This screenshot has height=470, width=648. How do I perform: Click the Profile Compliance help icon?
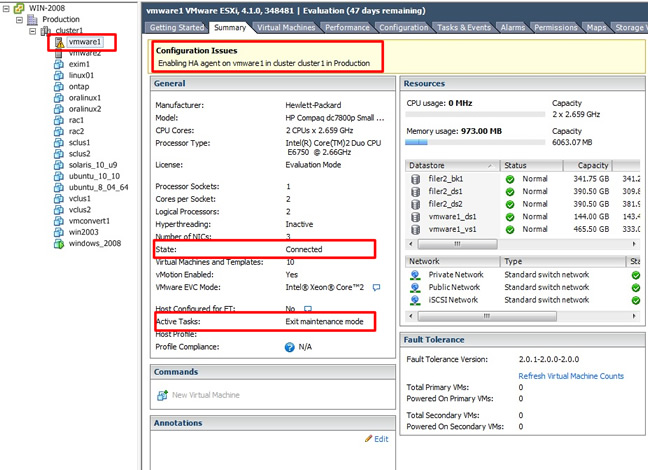click(290, 347)
